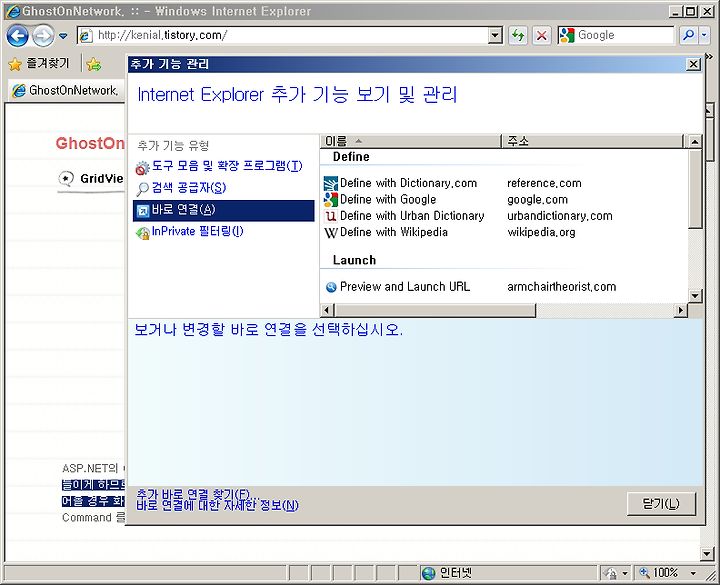720x585 pixels.
Task: Click the toolbars and extensions gear icon
Action: pos(142,168)
